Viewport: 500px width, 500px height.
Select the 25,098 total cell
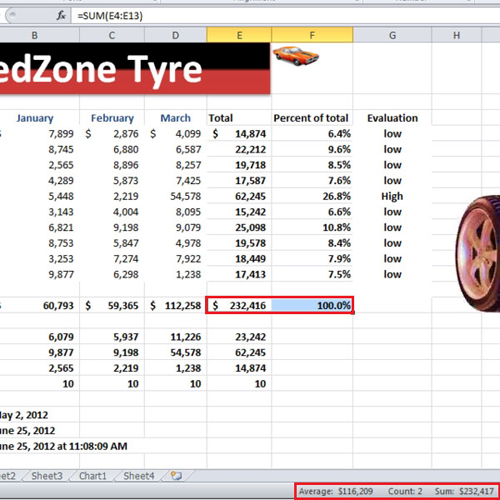[x=239, y=227]
